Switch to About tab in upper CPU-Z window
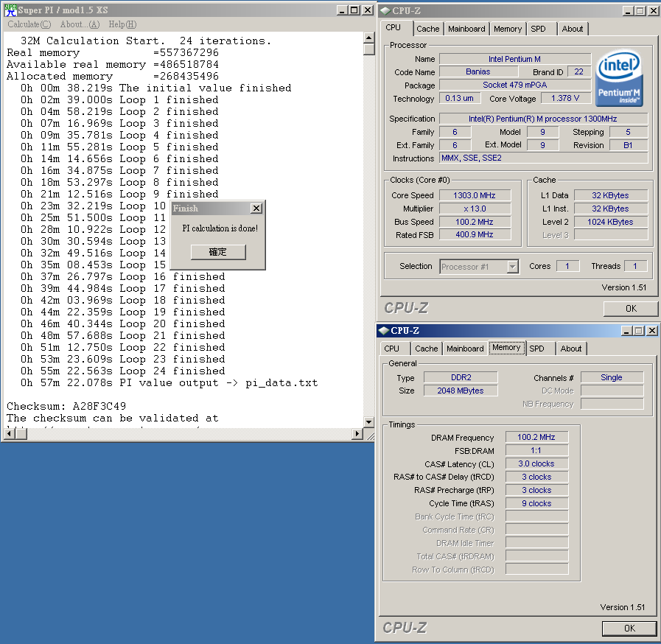Screen dimensions: 661x644 pyautogui.click(x=572, y=29)
